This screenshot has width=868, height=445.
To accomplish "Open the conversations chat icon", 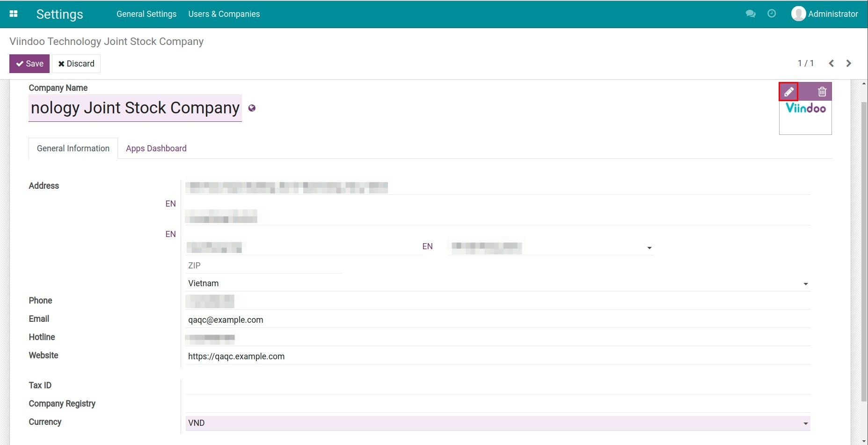I will pyautogui.click(x=750, y=14).
